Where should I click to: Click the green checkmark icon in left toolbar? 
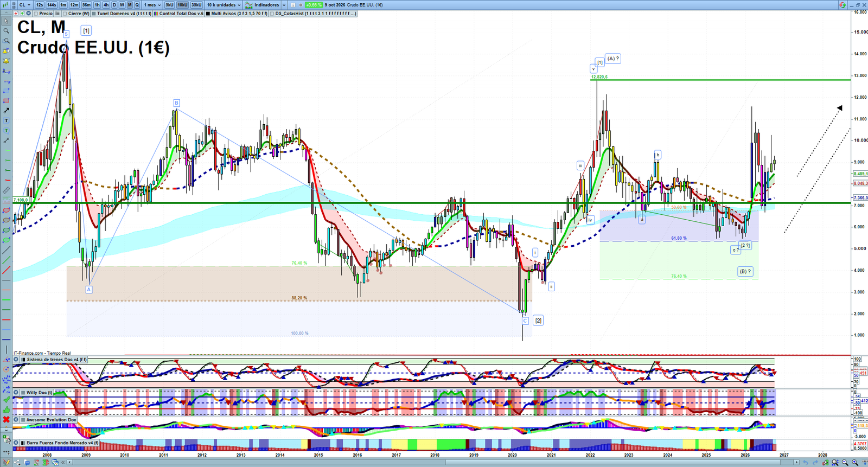(6, 399)
